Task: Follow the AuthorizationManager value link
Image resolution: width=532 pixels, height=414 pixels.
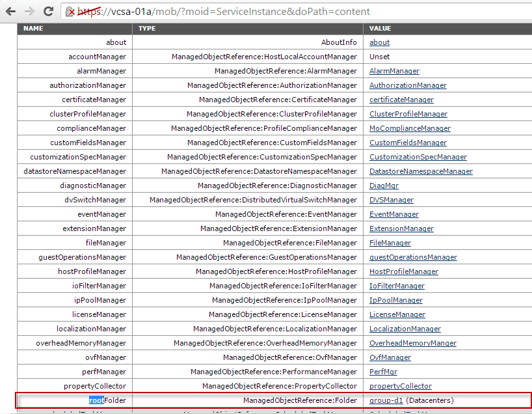Action: coord(408,85)
